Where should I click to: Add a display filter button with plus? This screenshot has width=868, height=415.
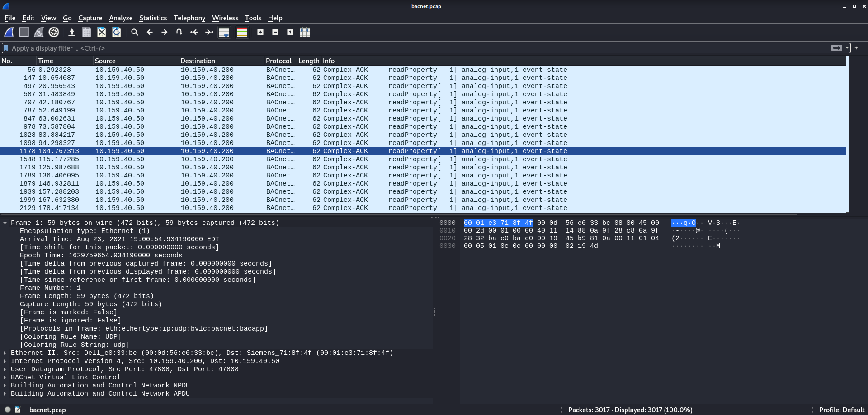[x=856, y=48]
